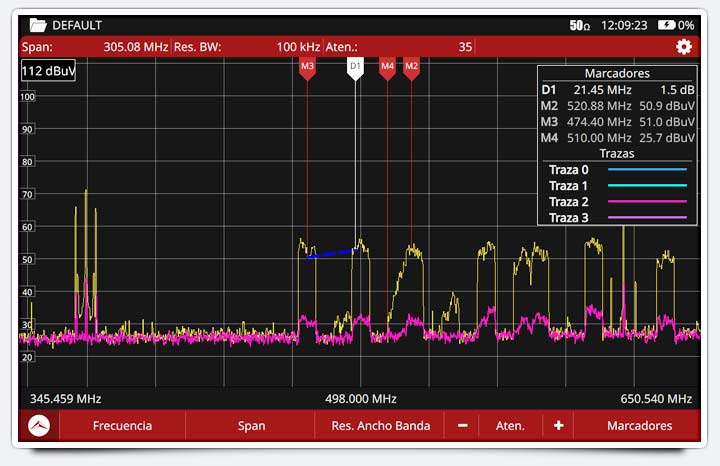The width and height of the screenshot is (720, 466).
Task: Click the Trazas panel heading
Action: 617,153
